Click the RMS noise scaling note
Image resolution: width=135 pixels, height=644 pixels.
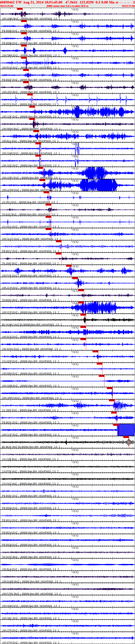point(67,6)
